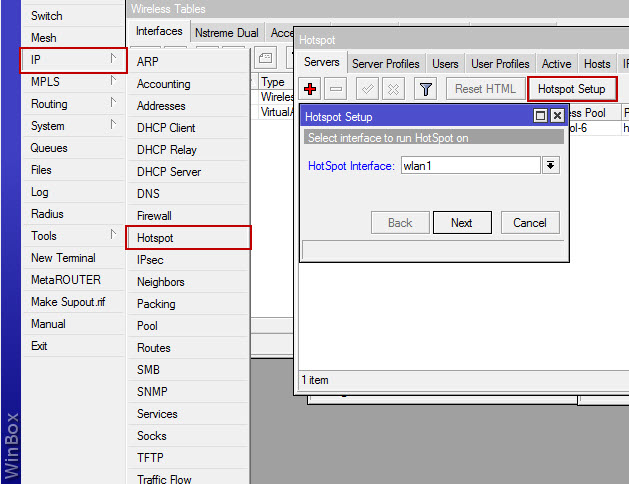Click the checkmark enable icon in Hotspot toolbar
Screen dimensions: 629x484
click(367, 89)
